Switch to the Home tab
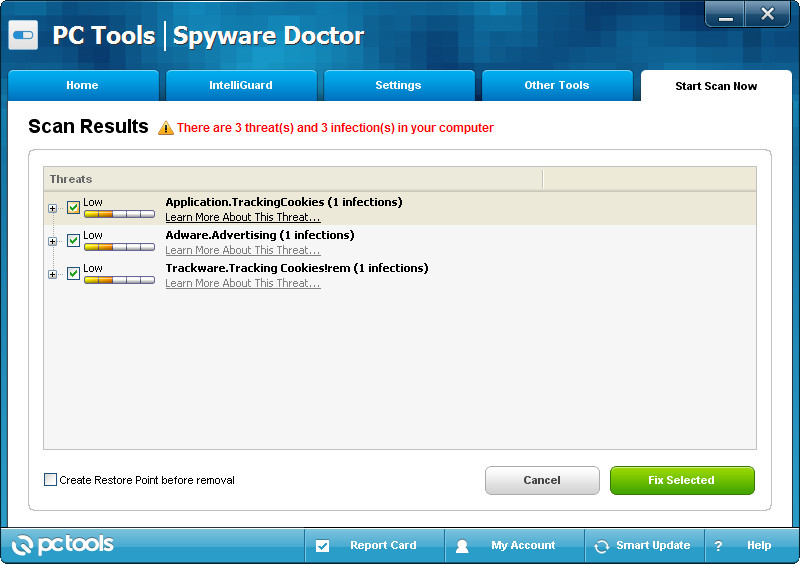The height and width of the screenshot is (564, 800). coord(83,85)
